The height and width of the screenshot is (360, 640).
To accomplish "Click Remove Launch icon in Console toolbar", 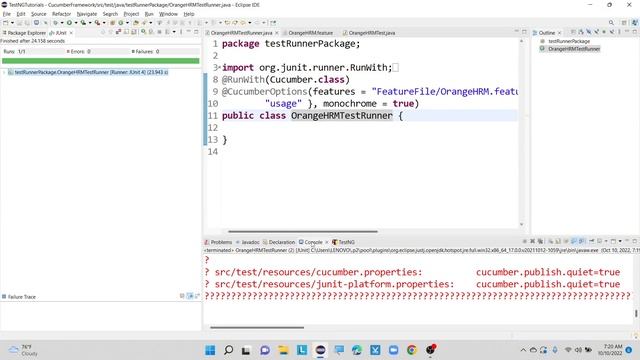I will [x=533, y=241].
